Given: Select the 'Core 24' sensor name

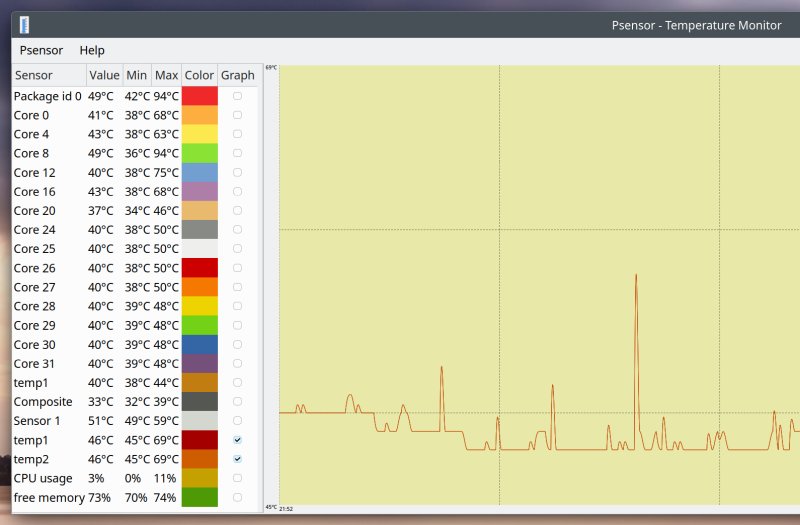Looking at the screenshot, I should point(34,230).
